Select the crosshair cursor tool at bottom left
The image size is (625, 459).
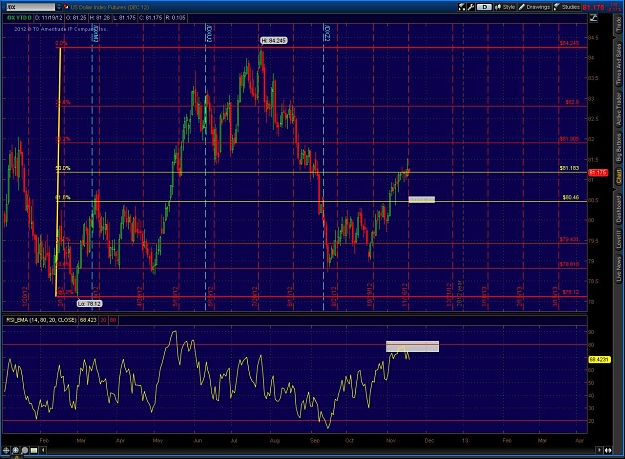[x=6, y=451]
